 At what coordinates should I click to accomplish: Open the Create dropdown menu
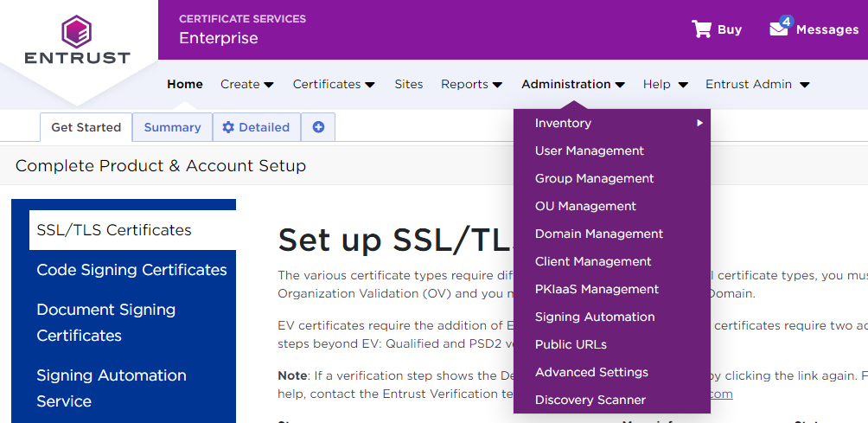[x=246, y=84]
